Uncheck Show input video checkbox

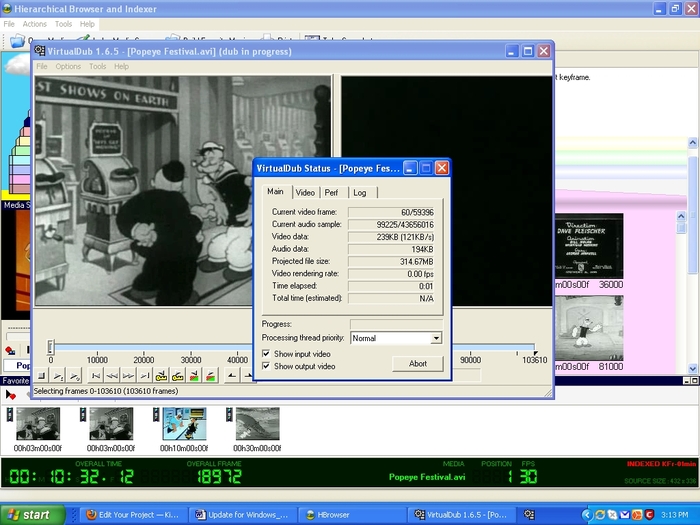[266, 354]
